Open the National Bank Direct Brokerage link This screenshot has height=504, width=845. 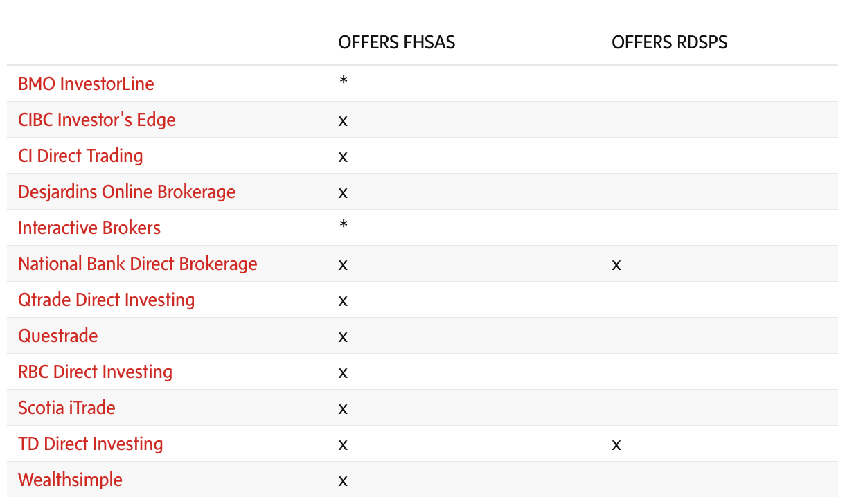tap(138, 264)
